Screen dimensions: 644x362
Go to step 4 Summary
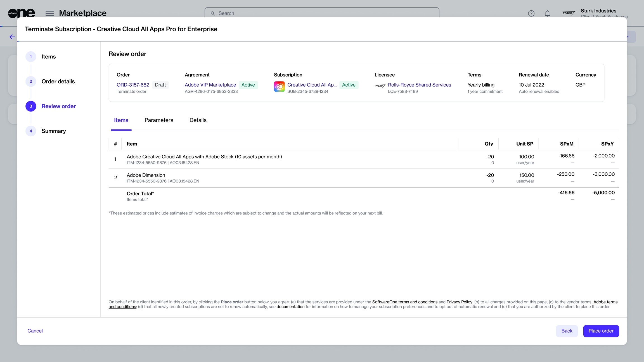[x=53, y=131]
